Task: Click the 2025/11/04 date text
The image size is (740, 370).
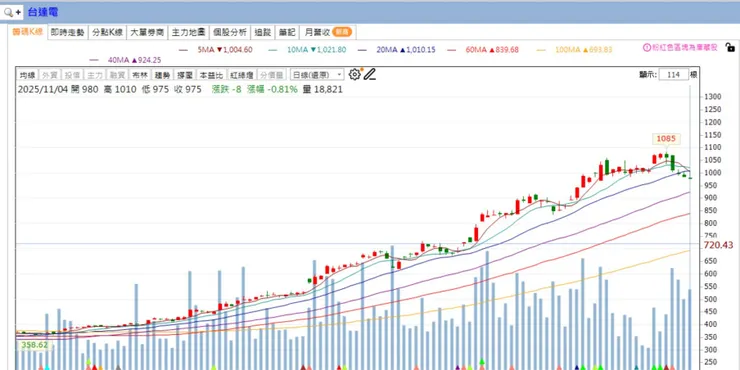Action: tap(43, 89)
